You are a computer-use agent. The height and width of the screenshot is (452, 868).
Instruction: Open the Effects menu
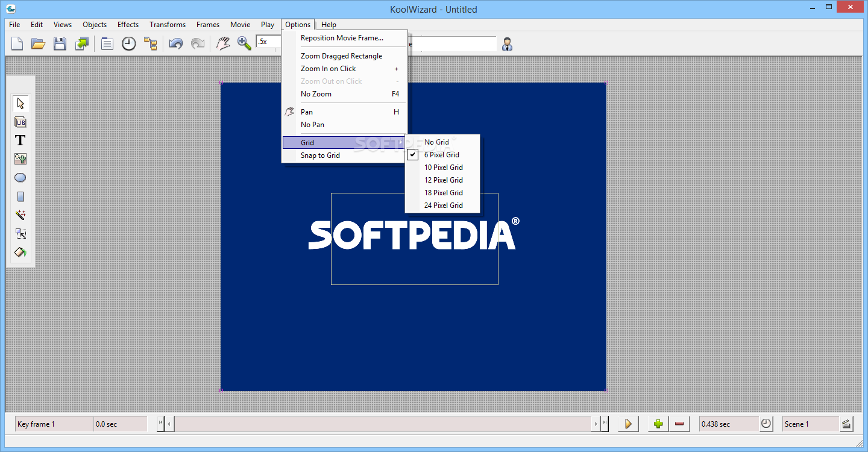(x=128, y=25)
